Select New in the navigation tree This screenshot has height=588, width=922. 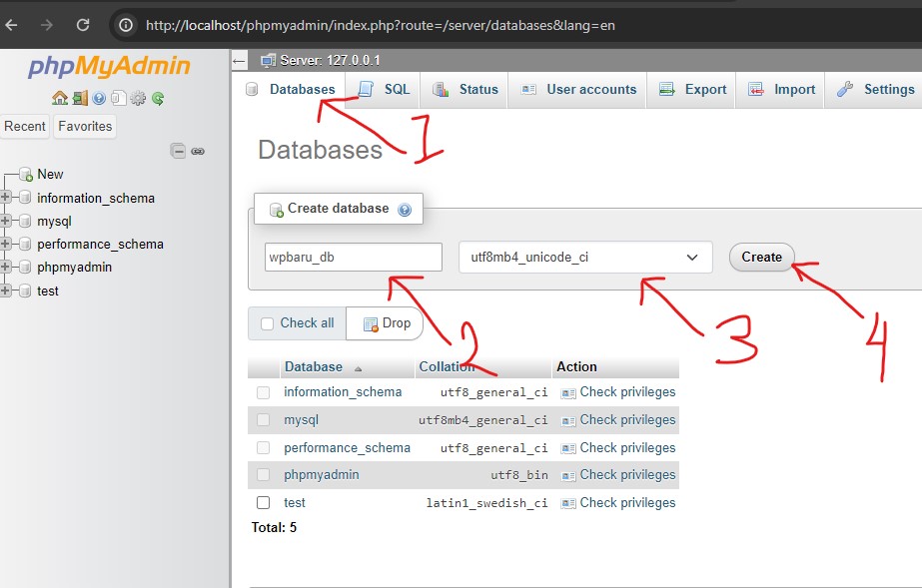tap(50, 175)
